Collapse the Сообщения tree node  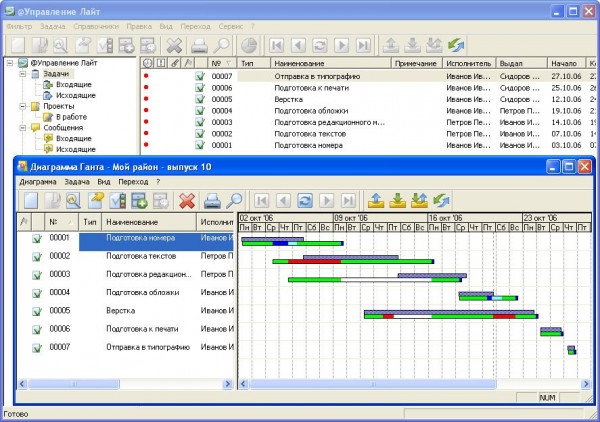[x=23, y=127]
